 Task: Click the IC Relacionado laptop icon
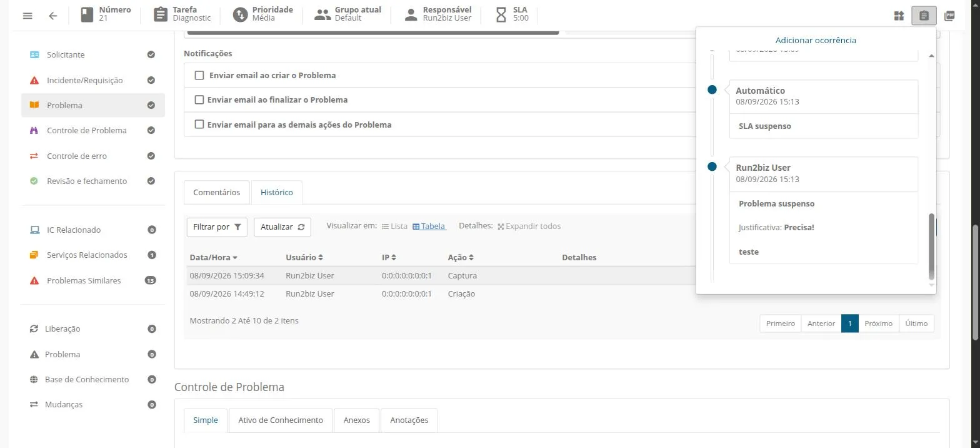(34, 230)
